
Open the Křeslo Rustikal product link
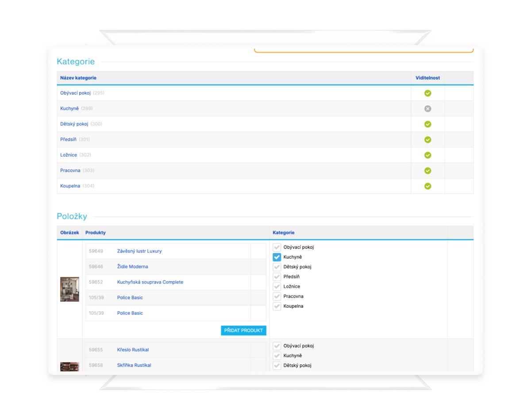pyautogui.click(x=133, y=350)
